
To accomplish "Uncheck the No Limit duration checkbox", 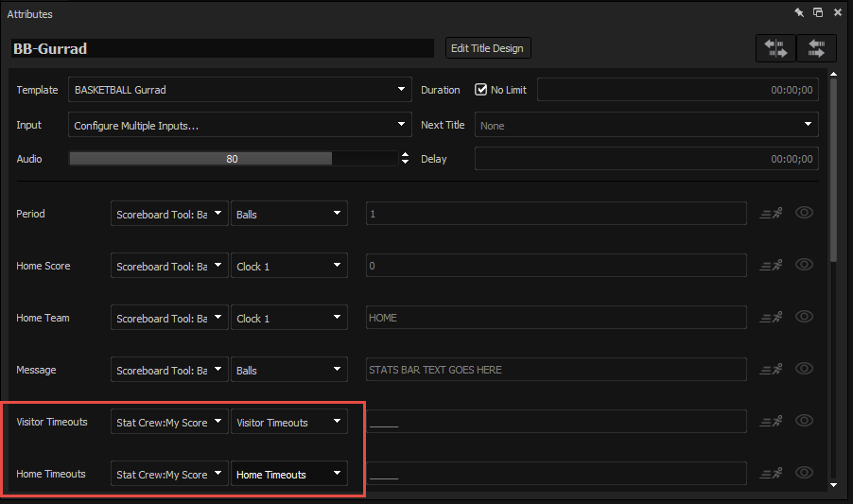I will pos(481,90).
